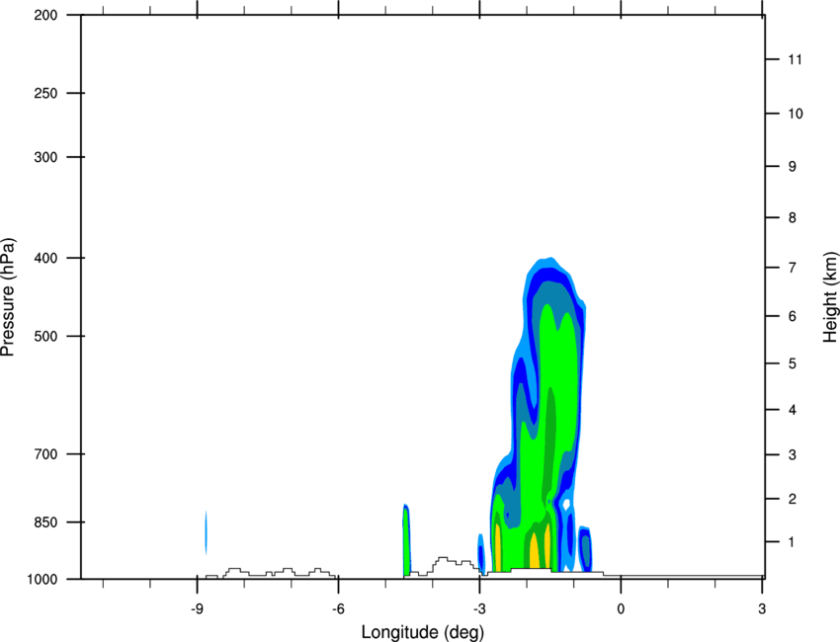Image resolution: width=840 pixels, height=642 pixels.
Task: Click height tick label 8
Action: (793, 218)
